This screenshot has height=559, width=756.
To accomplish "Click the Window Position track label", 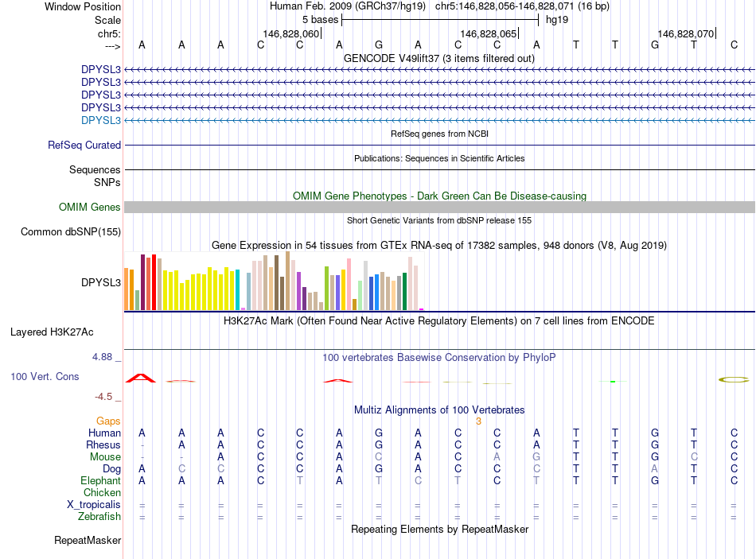I will (83, 6).
